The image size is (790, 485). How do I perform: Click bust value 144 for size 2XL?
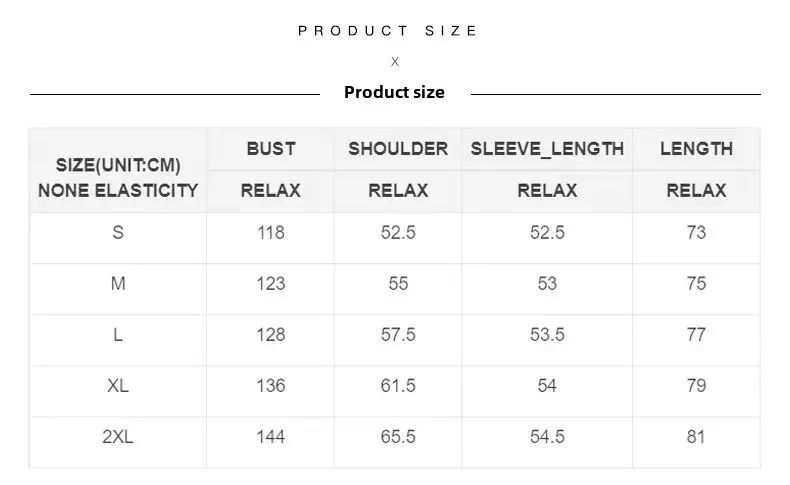point(271,436)
